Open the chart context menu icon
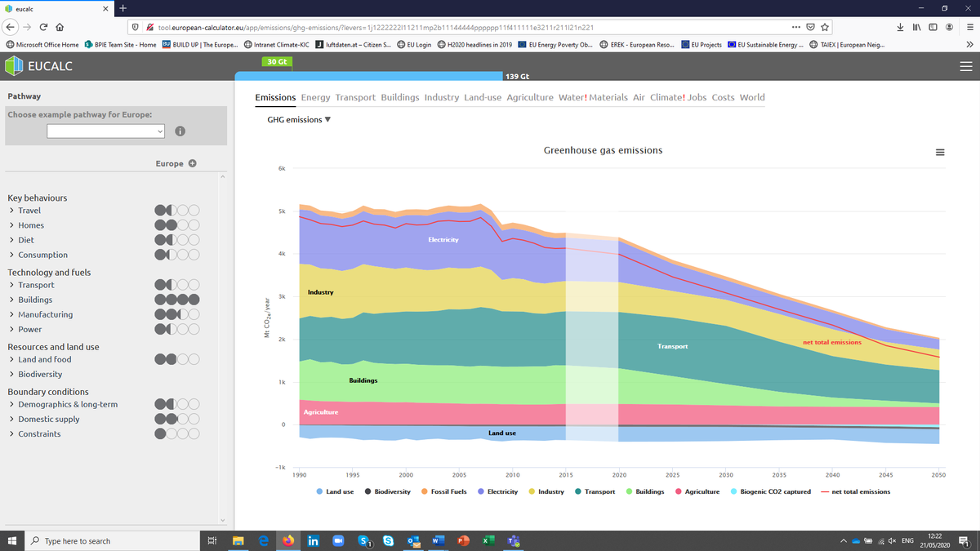 pyautogui.click(x=940, y=153)
